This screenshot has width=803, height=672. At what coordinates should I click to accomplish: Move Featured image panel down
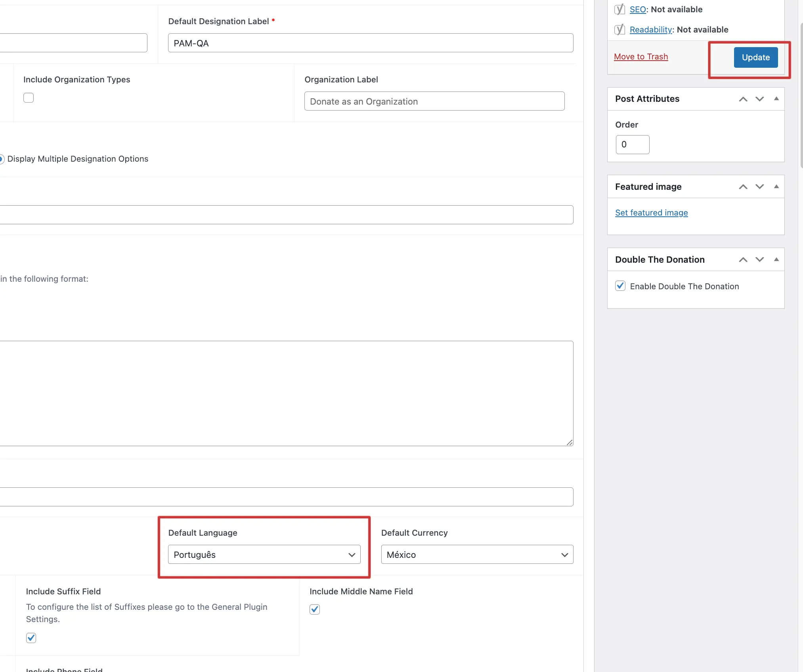(759, 187)
